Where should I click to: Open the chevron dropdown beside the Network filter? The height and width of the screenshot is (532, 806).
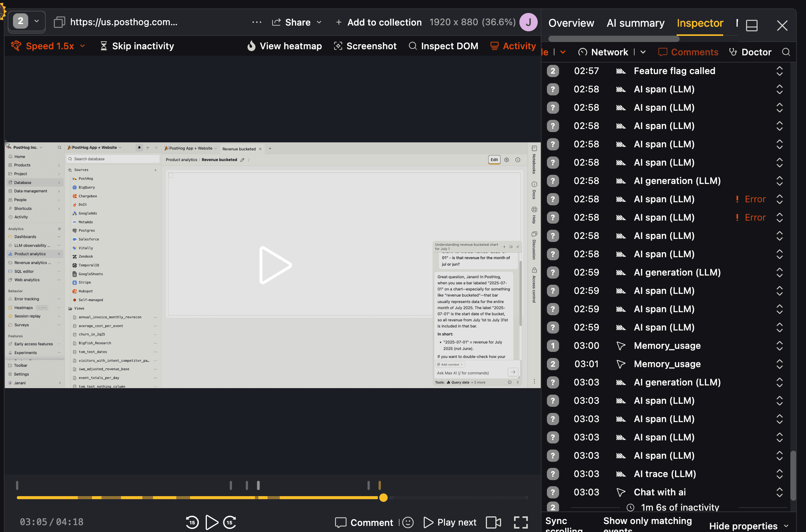[x=643, y=52]
